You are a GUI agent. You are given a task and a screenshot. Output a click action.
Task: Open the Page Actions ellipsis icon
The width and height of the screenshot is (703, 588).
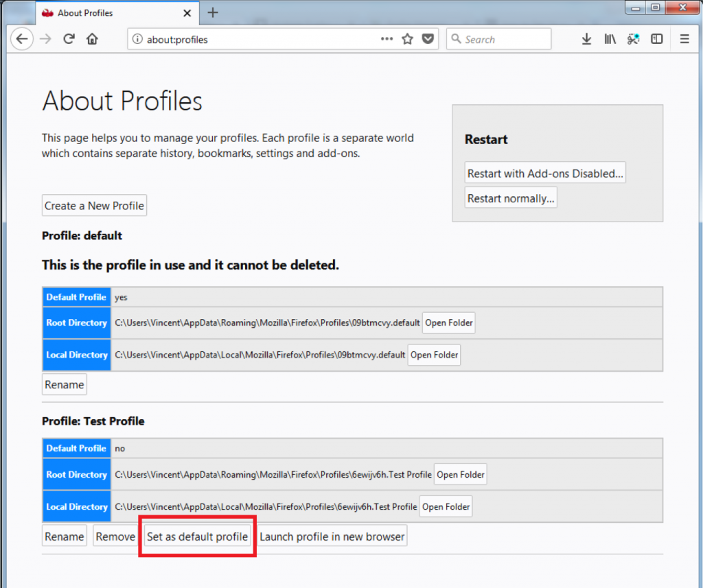pyautogui.click(x=387, y=39)
